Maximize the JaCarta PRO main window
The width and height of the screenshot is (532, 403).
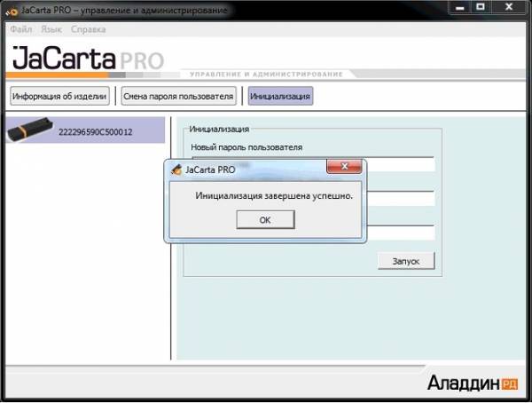481,7
